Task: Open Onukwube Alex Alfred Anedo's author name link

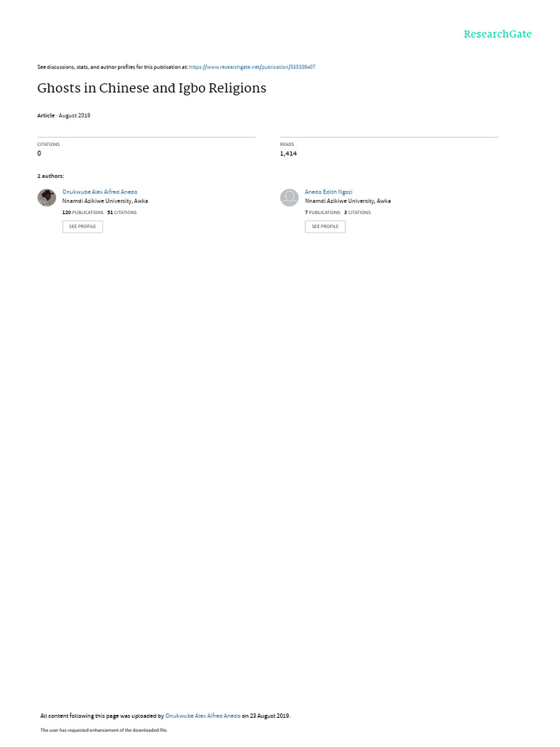Action: click(x=99, y=192)
